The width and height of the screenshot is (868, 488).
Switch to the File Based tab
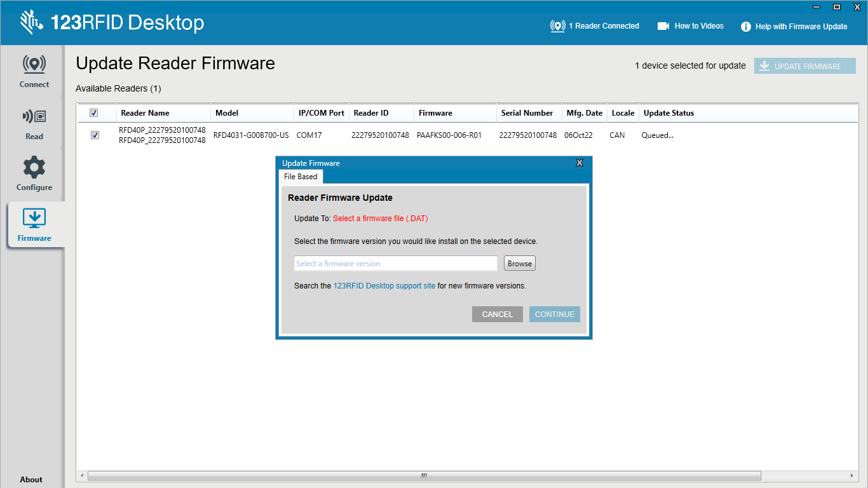tap(301, 177)
